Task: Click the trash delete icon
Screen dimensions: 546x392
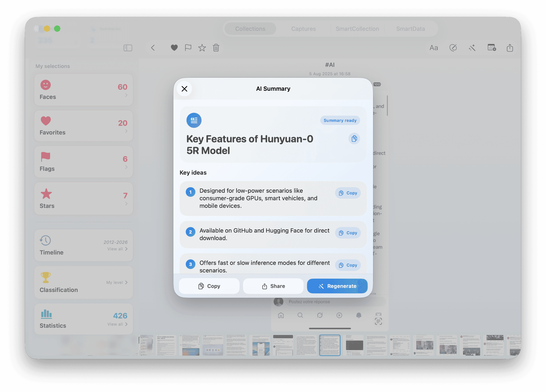Action: tap(216, 48)
